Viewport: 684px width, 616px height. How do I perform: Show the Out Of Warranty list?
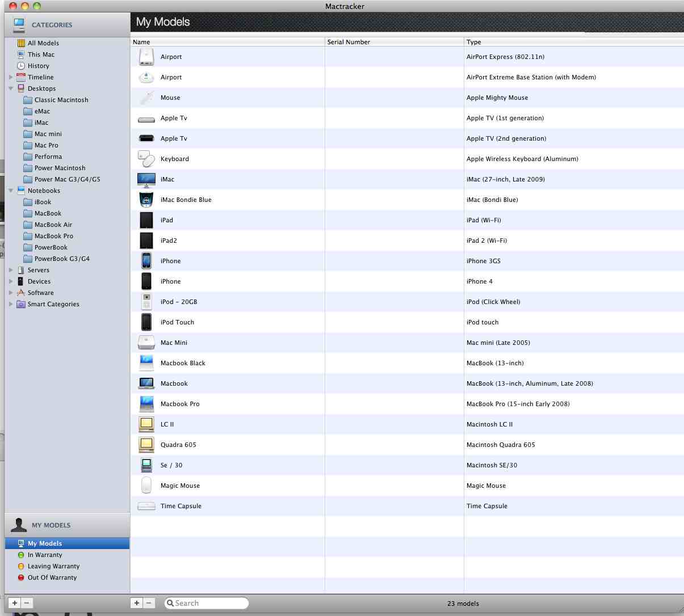point(52,577)
